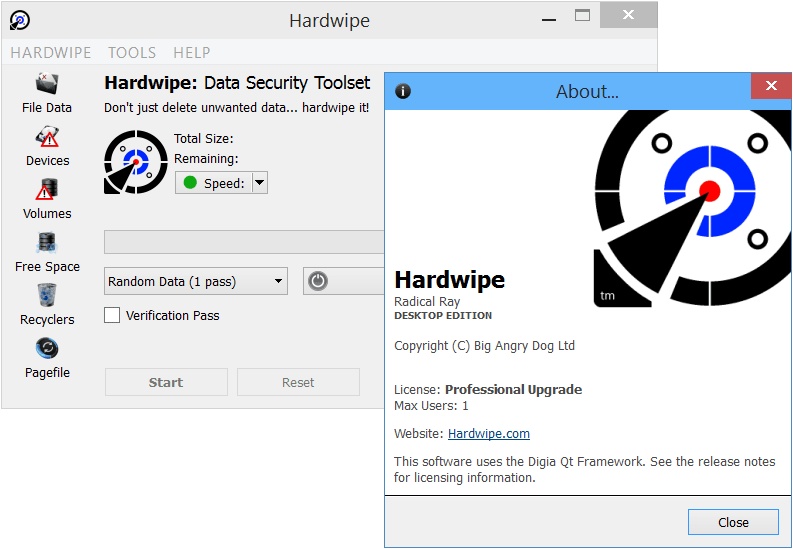The height and width of the screenshot is (549, 793).
Task: Click the large Hardwipe logo in About dialog
Action: 692,208
